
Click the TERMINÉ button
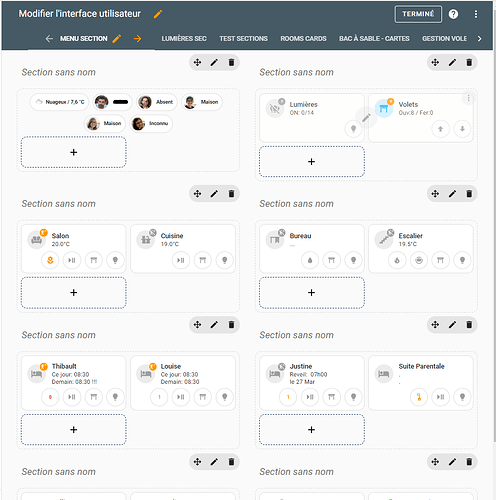pos(418,14)
